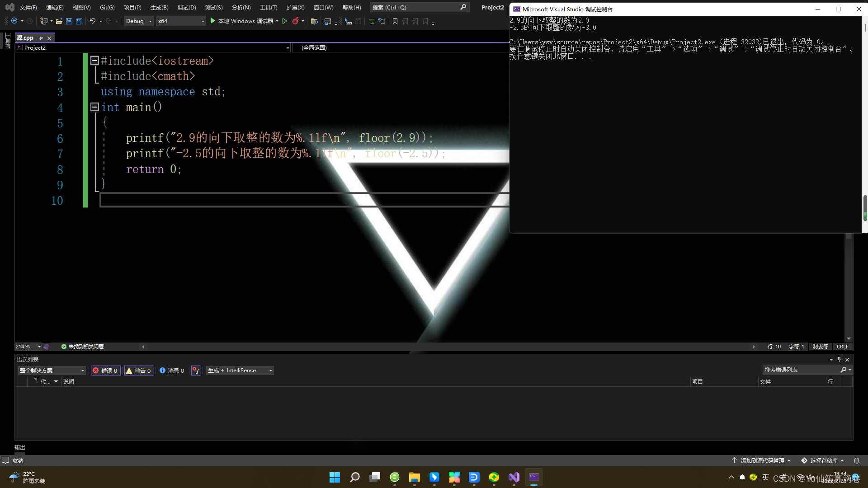The width and height of the screenshot is (868, 488).
Task: Collapse the main function code block
Action: click(x=94, y=107)
